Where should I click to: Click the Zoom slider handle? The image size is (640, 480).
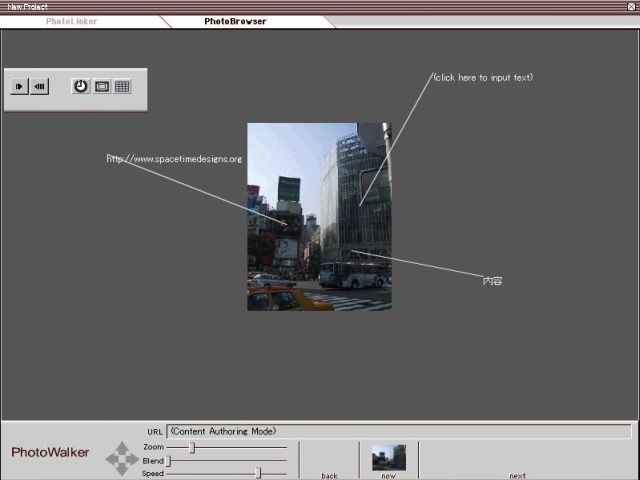tap(192, 448)
